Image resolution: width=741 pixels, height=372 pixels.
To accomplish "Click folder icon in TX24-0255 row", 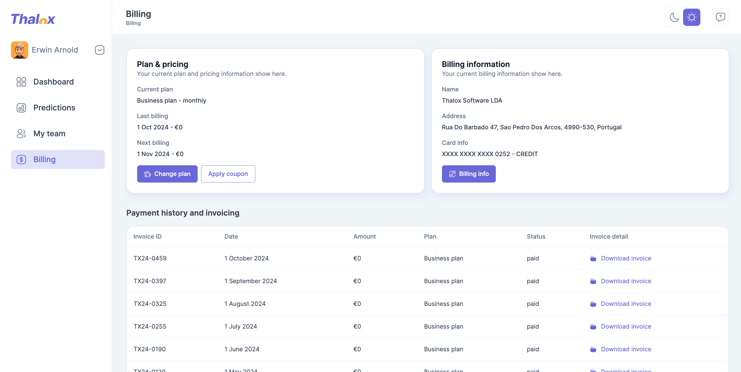I will 593,327.
